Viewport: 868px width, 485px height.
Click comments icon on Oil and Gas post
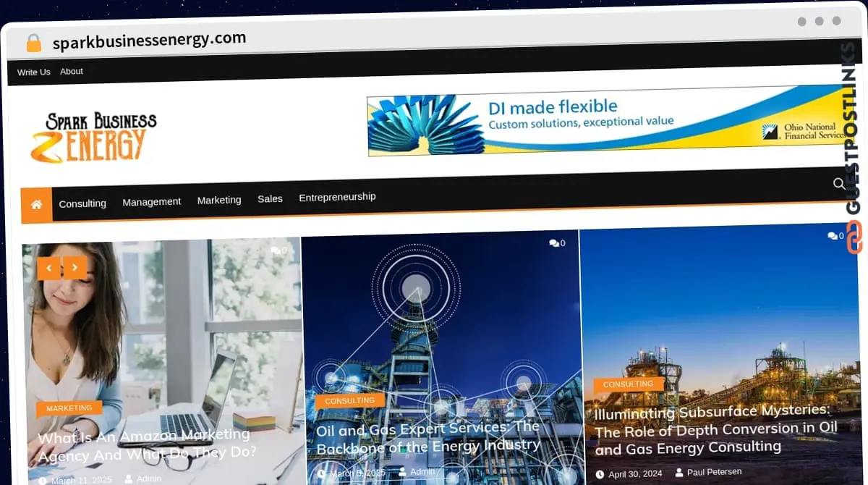tap(553, 243)
